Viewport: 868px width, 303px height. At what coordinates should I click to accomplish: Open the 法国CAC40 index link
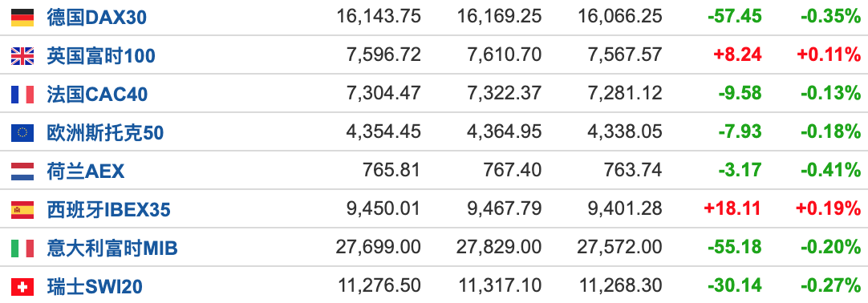point(97,95)
